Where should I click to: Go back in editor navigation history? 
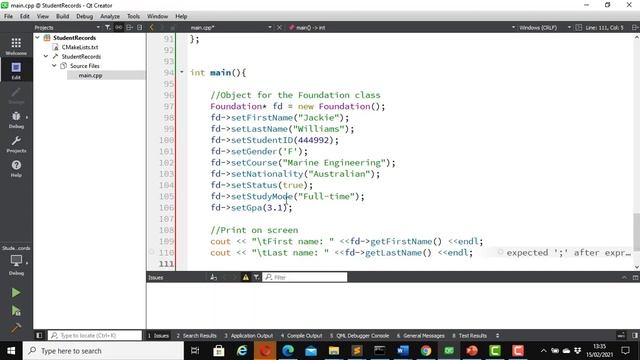tap(151, 27)
